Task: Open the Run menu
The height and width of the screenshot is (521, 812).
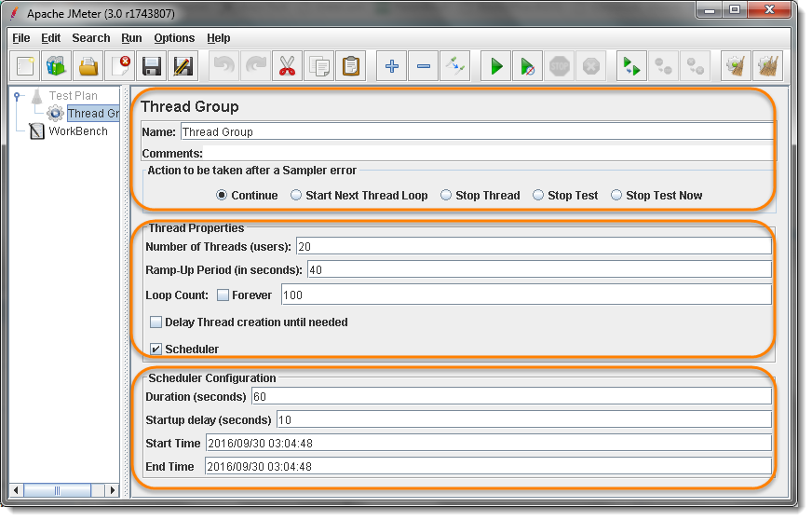Action: tap(131, 38)
